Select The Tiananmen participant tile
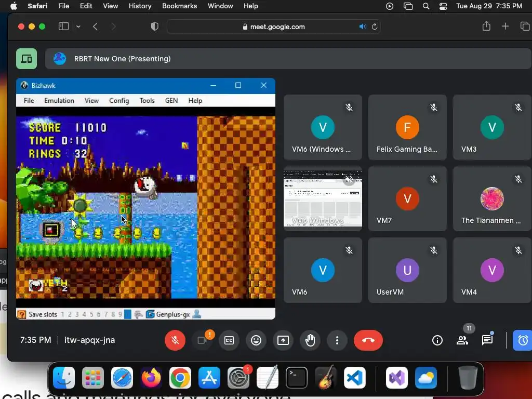Image resolution: width=532 pixels, height=399 pixels. pyautogui.click(x=492, y=199)
